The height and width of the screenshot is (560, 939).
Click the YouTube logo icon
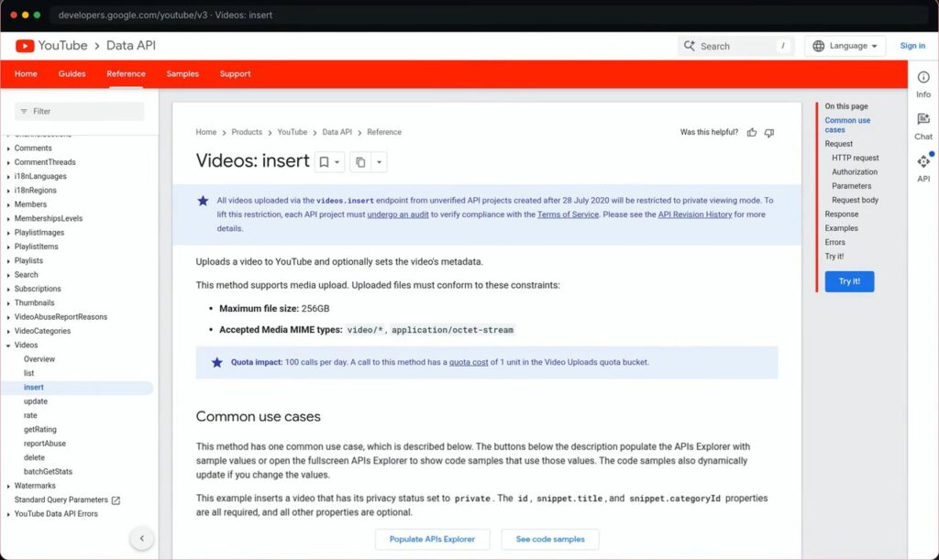25,46
